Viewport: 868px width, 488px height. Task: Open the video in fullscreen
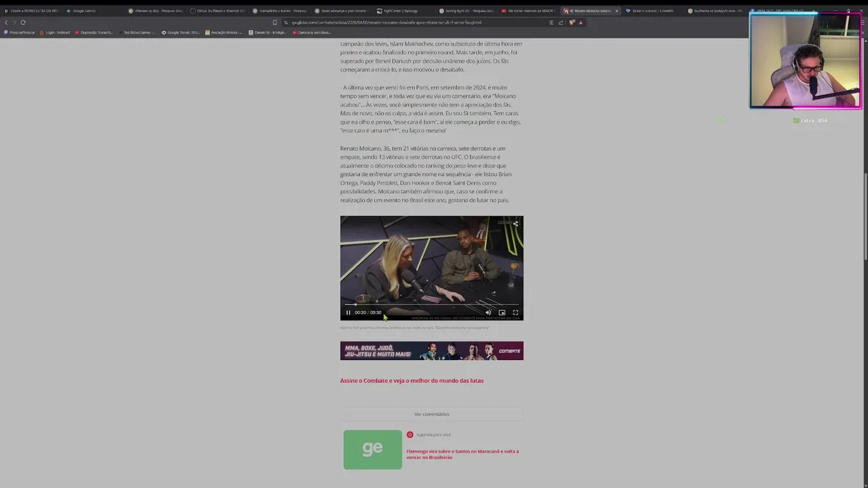coord(515,312)
